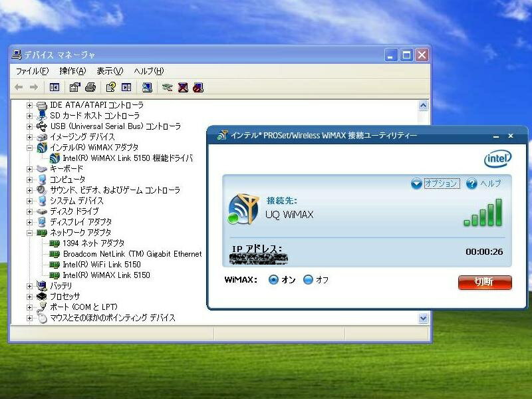Click the Properties toolbar icon
The image size is (532, 399).
point(75,87)
